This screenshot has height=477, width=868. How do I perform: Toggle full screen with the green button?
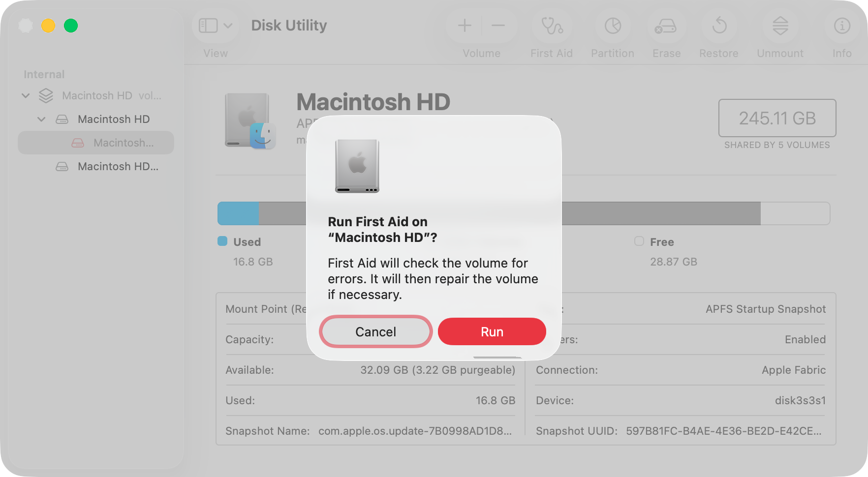coord(71,26)
